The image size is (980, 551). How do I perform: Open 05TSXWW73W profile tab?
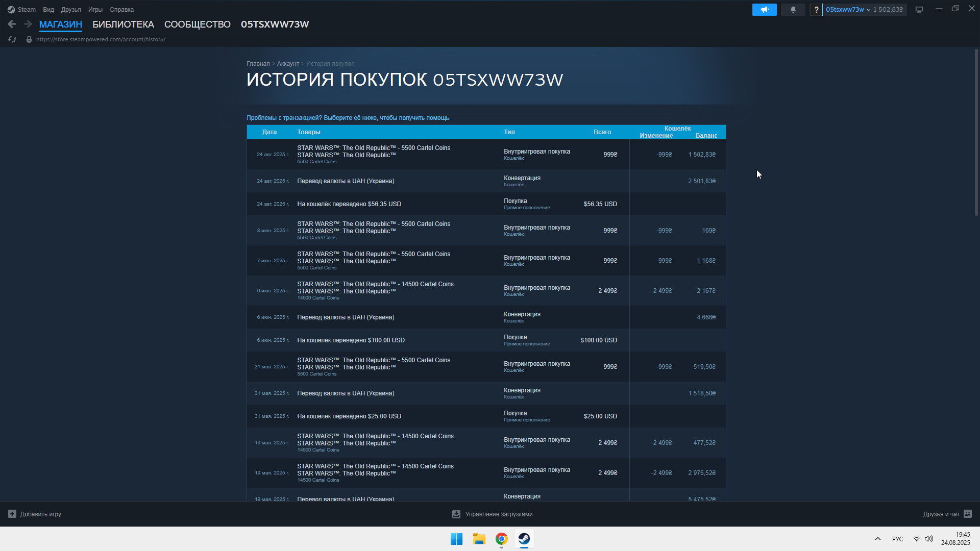(x=275, y=24)
